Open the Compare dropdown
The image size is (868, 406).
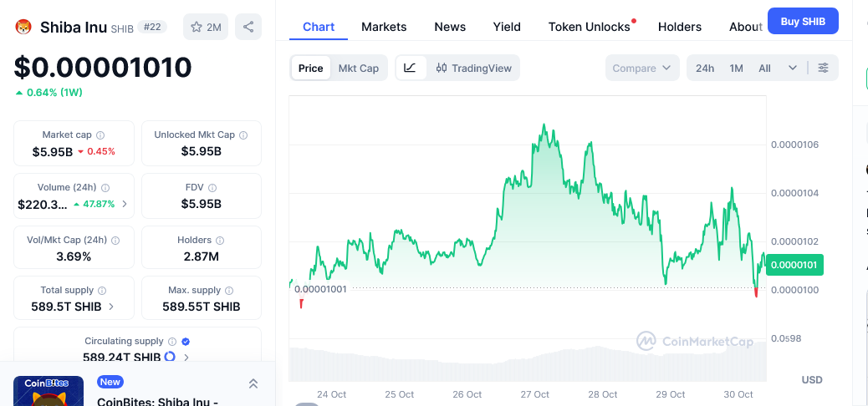pos(641,68)
